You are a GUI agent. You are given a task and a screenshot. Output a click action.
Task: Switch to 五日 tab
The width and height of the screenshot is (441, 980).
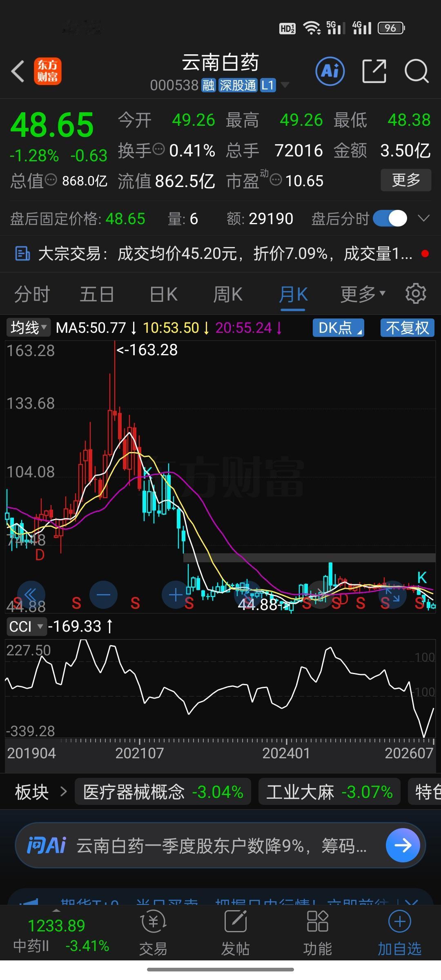point(96,294)
